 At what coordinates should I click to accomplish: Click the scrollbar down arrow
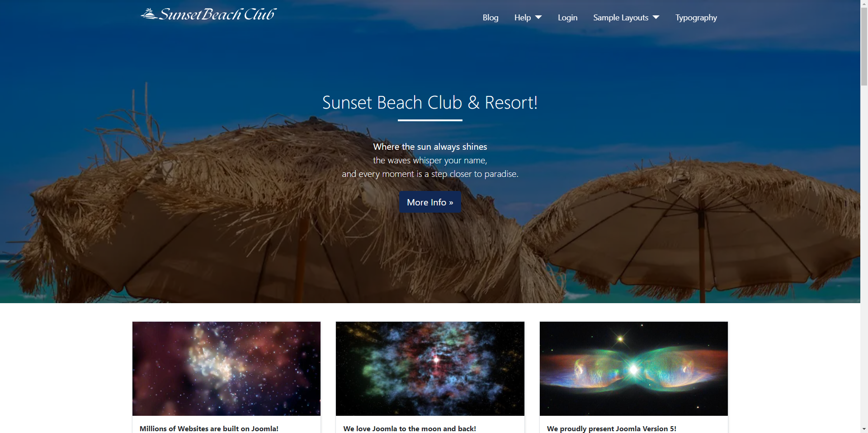click(864, 429)
